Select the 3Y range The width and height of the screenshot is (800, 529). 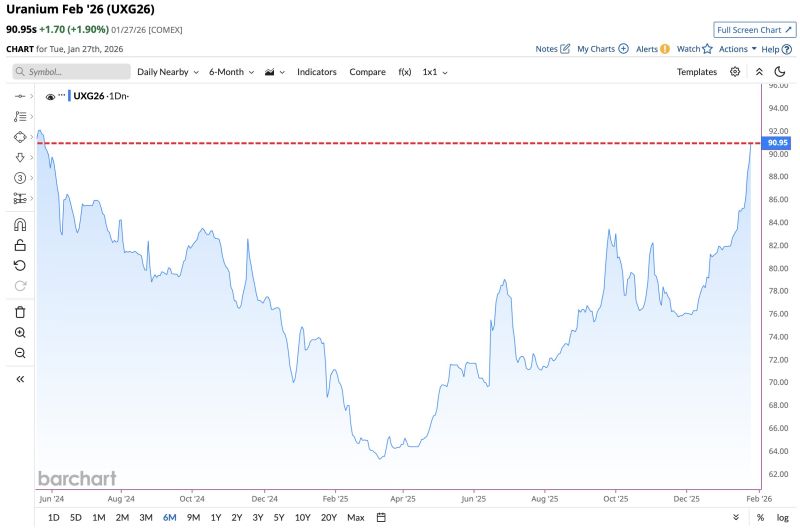pos(258,517)
